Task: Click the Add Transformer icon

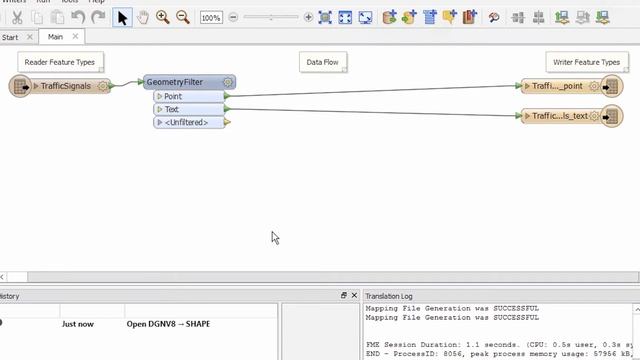Action: [x=429, y=18]
